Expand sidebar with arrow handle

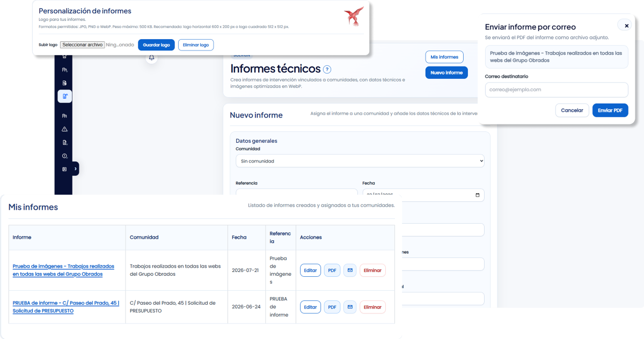pos(75,169)
